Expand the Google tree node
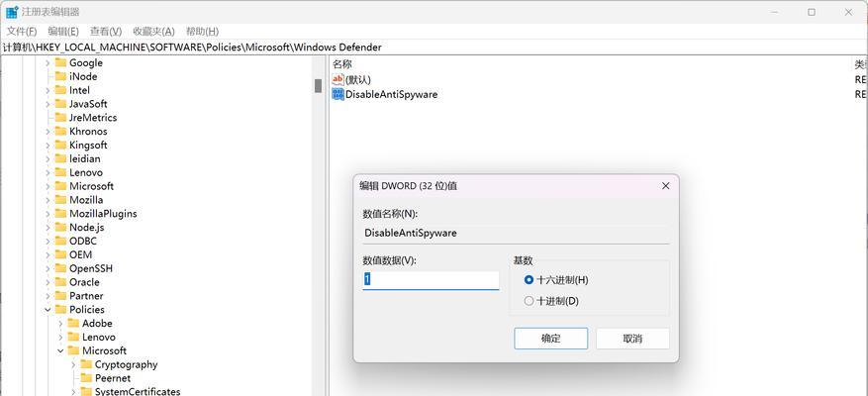The image size is (868, 396). tap(48, 62)
